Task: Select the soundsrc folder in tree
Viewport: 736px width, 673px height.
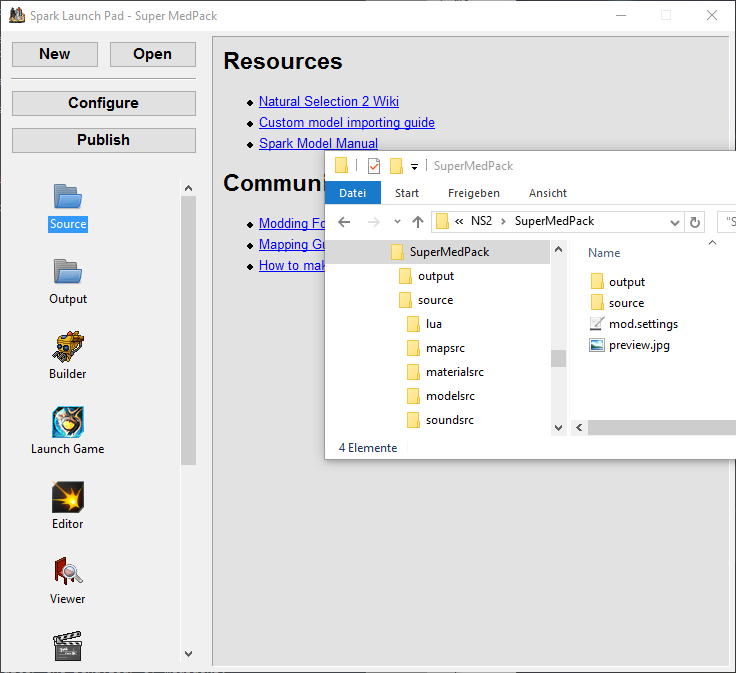Action: 439,420
